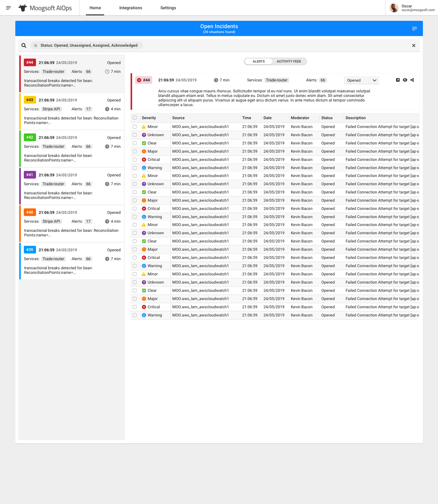Image resolution: width=438 pixels, height=504 pixels.
Task: Select incident #40 badge
Action: pyautogui.click(x=30, y=212)
